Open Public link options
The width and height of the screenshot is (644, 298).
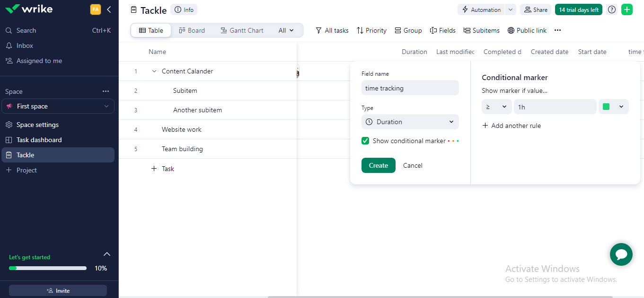[x=527, y=30]
